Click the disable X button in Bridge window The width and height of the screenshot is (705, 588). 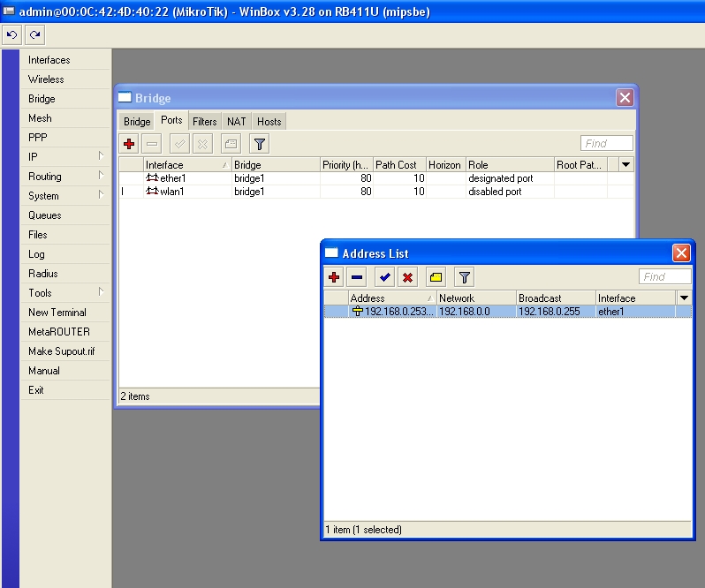point(202,144)
